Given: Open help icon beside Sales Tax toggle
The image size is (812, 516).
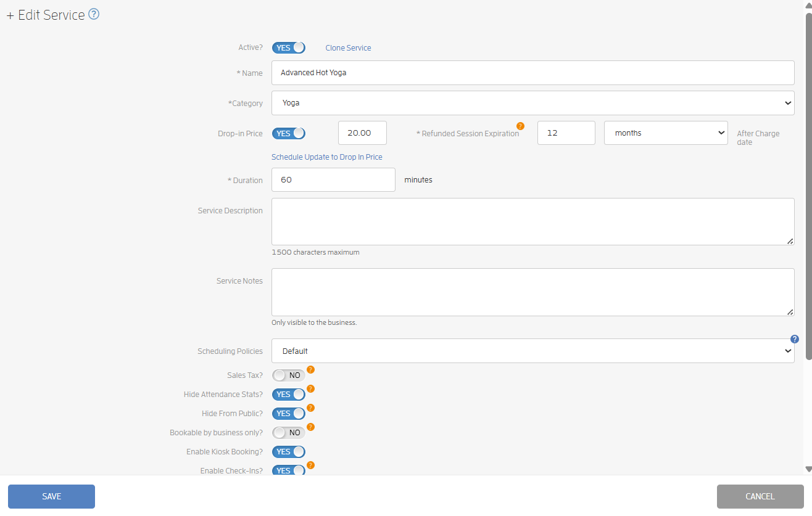Looking at the screenshot, I should click(x=310, y=369).
